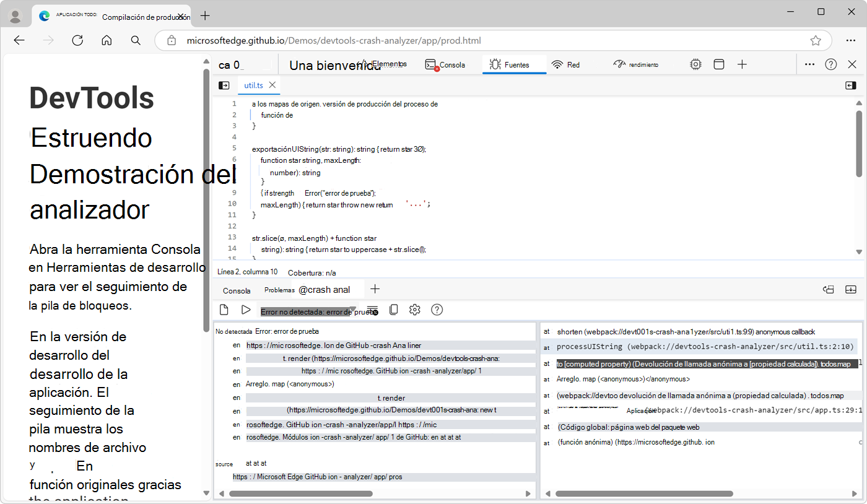
Task: Click the (función anónima) stack frame
Action: (636, 442)
